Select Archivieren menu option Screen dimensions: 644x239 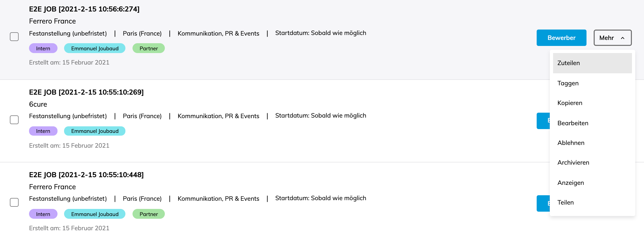click(573, 163)
